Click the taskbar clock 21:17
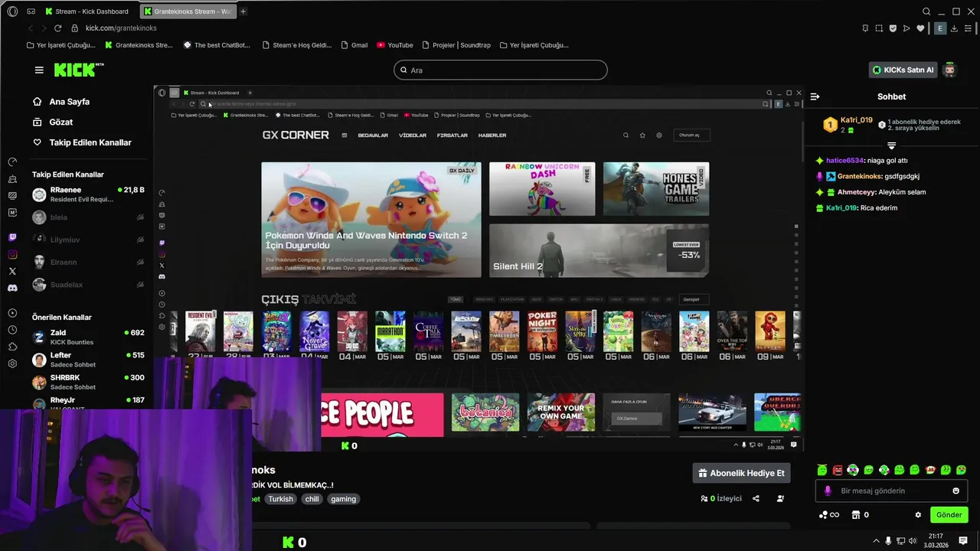The image size is (980, 551). tap(936, 541)
